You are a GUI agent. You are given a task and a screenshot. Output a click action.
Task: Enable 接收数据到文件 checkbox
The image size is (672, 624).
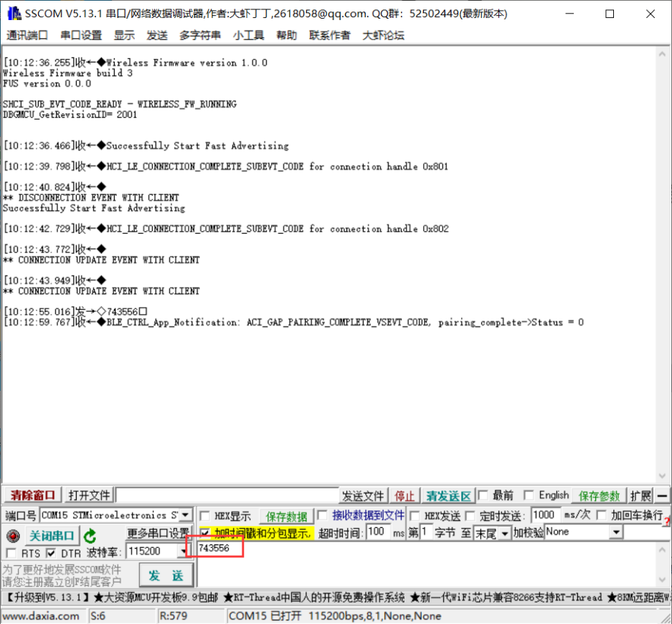click(323, 515)
